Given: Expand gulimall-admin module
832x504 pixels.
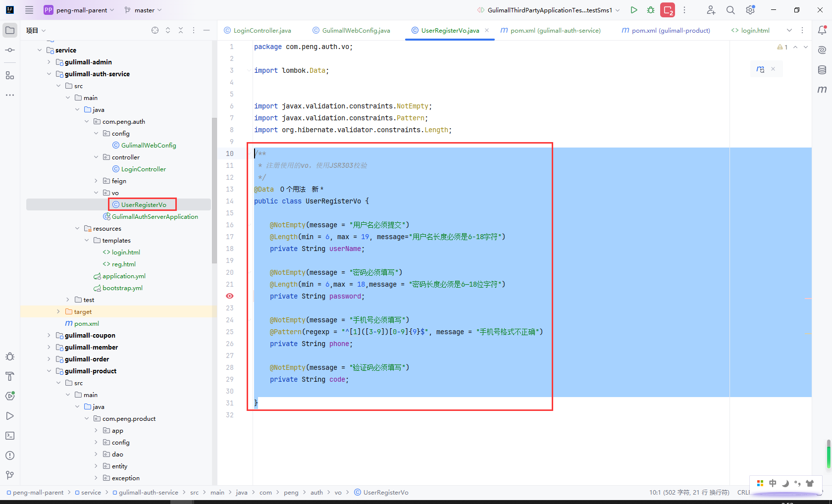Looking at the screenshot, I should (x=49, y=62).
